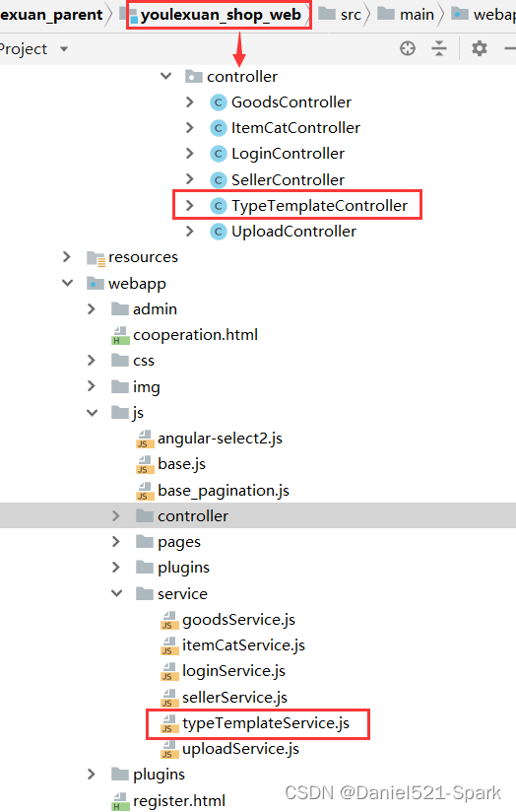Expand the ItemCatController class chevron
This screenshot has height=812, width=516.
point(190,127)
